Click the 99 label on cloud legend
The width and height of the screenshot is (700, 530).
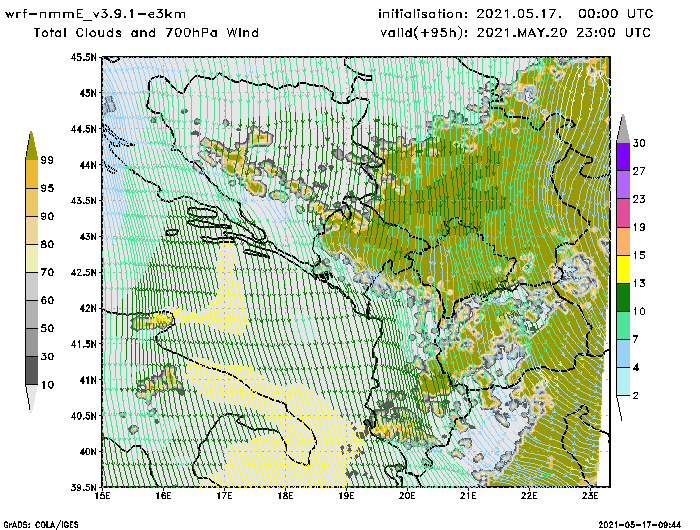(47, 160)
